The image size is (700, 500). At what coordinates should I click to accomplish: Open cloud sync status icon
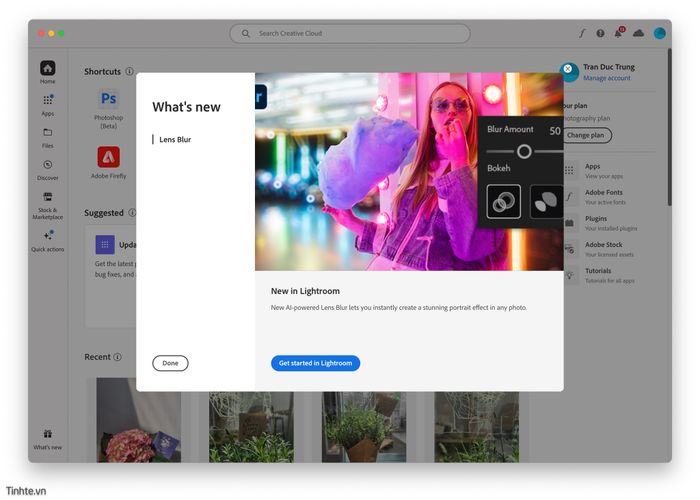click(638, 33)
